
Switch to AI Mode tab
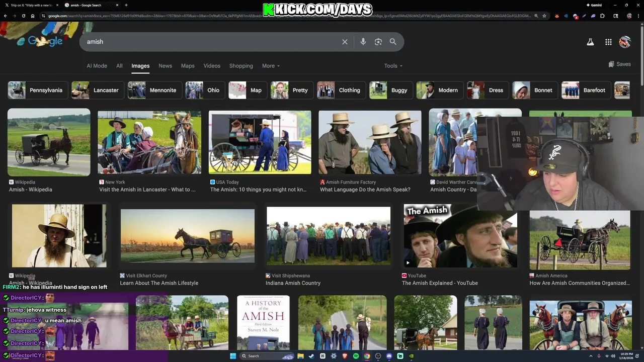click(97, 66)
